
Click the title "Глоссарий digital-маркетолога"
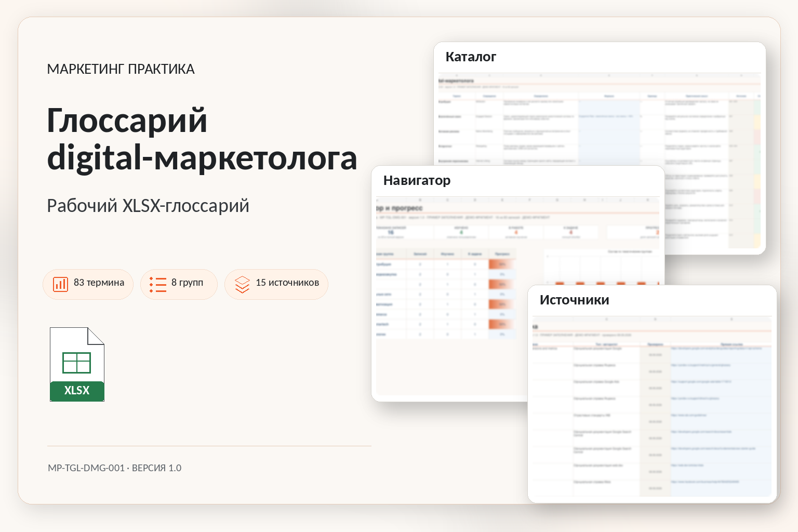pyautogui.click(x=202, y=139)
